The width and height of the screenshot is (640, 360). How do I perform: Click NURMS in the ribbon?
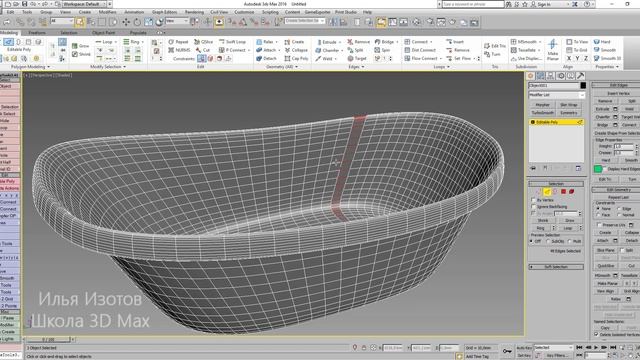click(179, 50)
